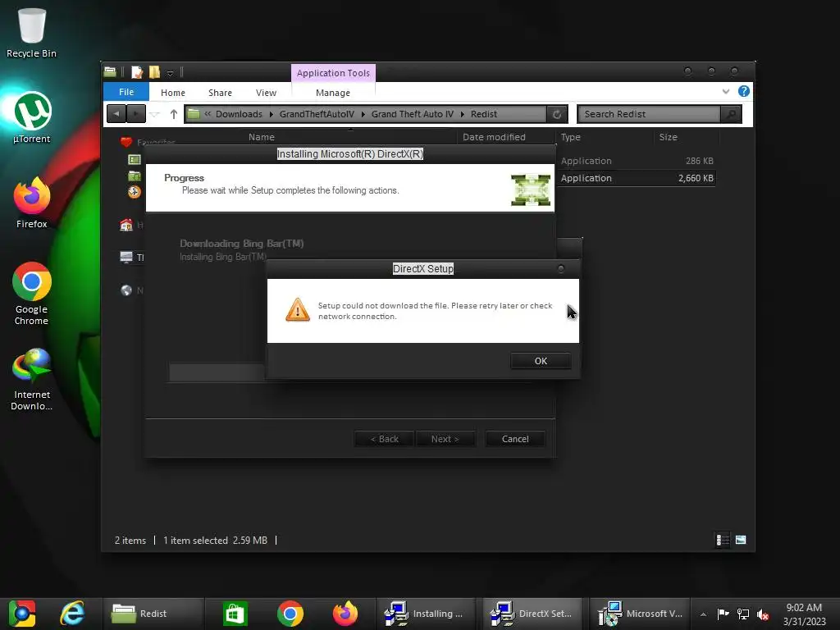Switch to large icons view in status bar
The image size is (840, 630).
[x=741, y=540]
